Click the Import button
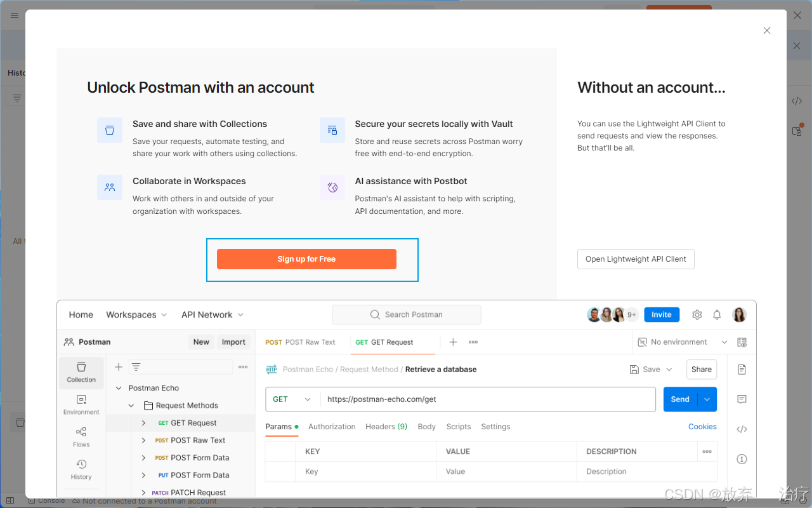The height and width of the screenshot is (508, 812). [x=233, y=342]
